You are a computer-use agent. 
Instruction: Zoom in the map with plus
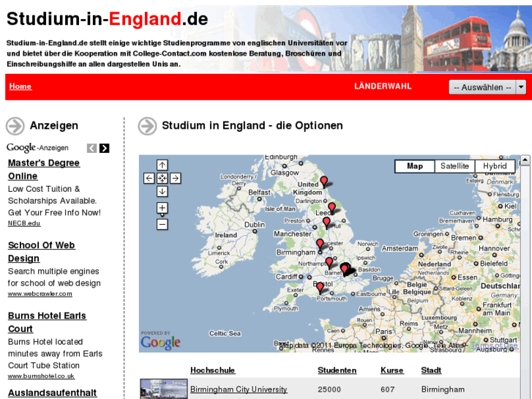162,208
